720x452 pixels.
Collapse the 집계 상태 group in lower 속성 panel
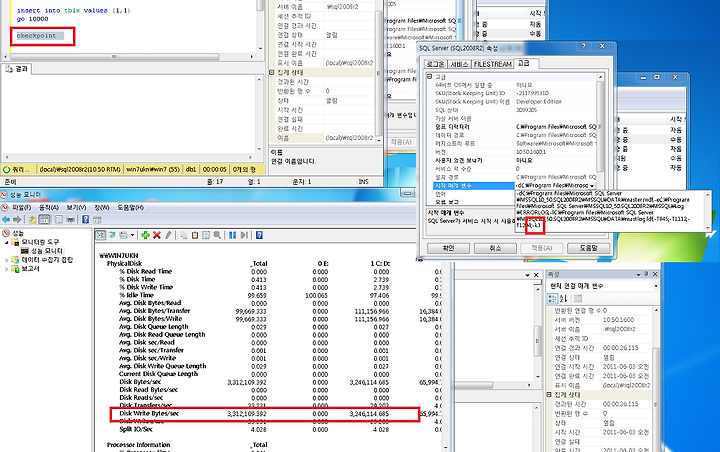549,395
